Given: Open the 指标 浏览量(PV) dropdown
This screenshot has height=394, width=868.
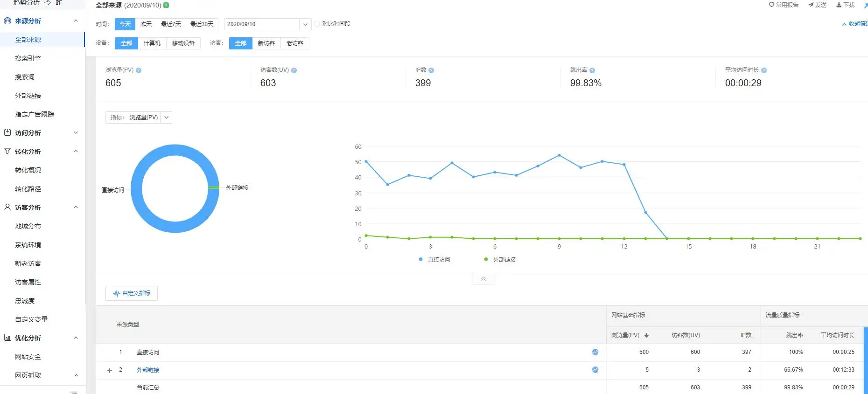Looking at the screenshot, I should coord(139,118).
